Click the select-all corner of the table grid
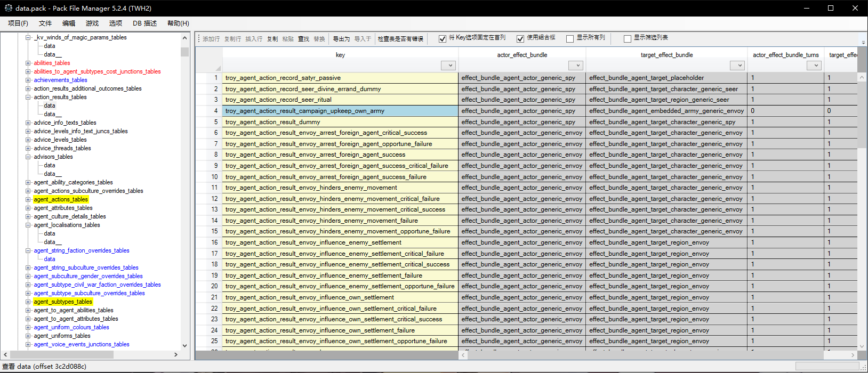The width and height of the screenshot is (868, 373). pyautogui.click(x=208, y=60)
